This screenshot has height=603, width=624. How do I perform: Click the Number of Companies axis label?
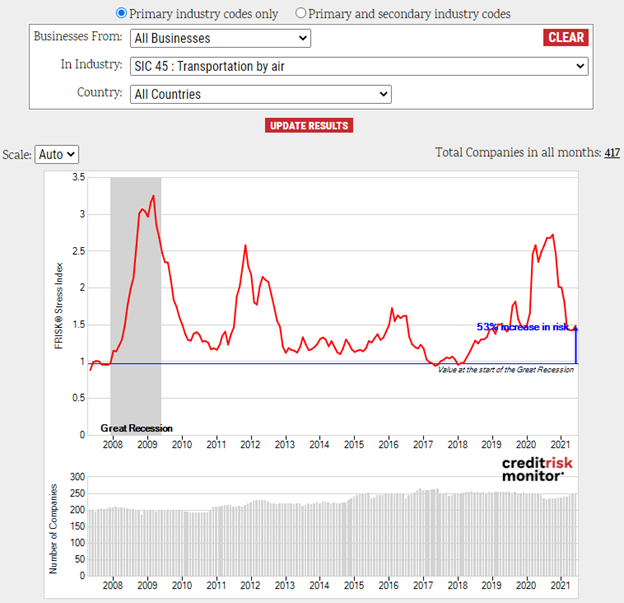click(53, 529)
